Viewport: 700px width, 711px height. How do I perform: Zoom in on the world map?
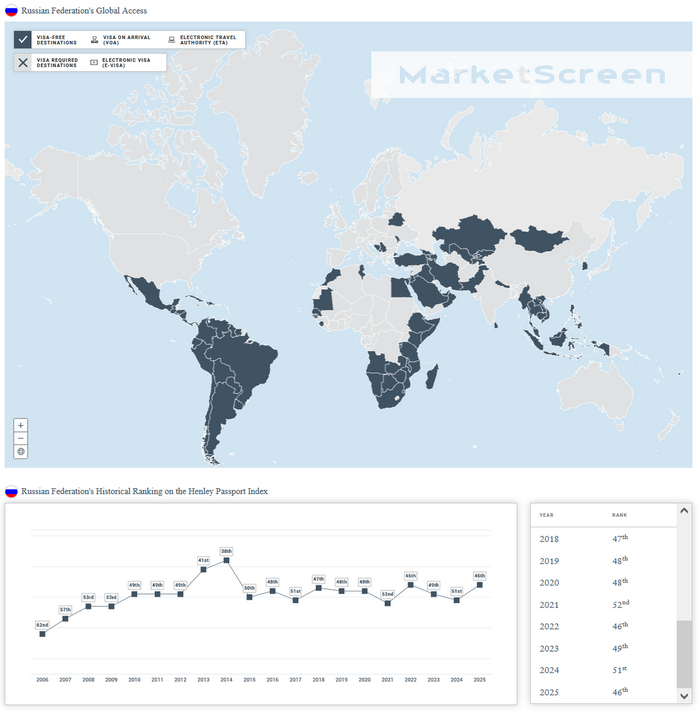point(21,425)
